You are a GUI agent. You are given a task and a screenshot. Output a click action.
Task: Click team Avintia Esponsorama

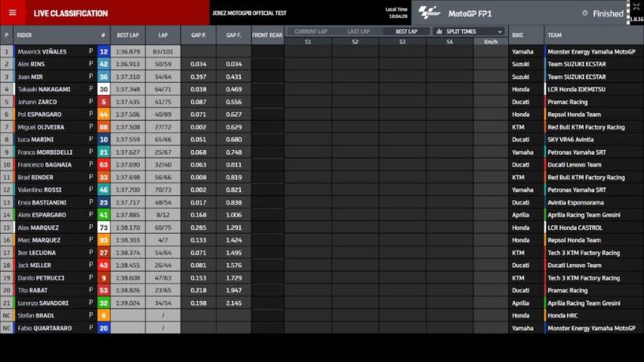(x=575, y=202)
